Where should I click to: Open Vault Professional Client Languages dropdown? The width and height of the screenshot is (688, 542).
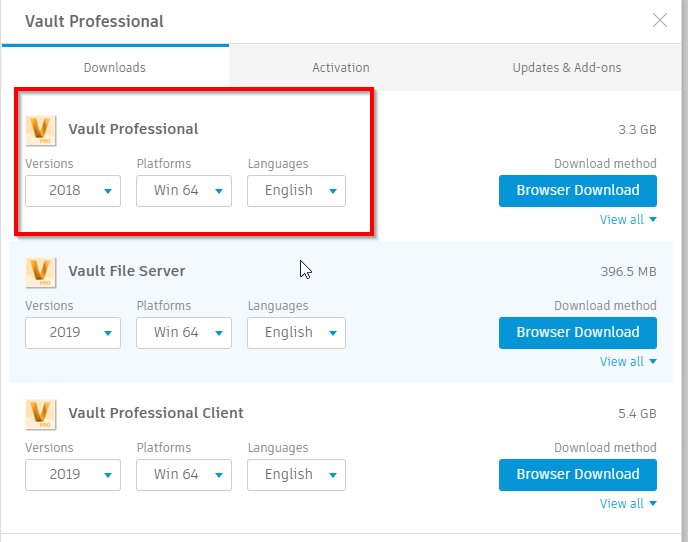click(x=296, y=475)
